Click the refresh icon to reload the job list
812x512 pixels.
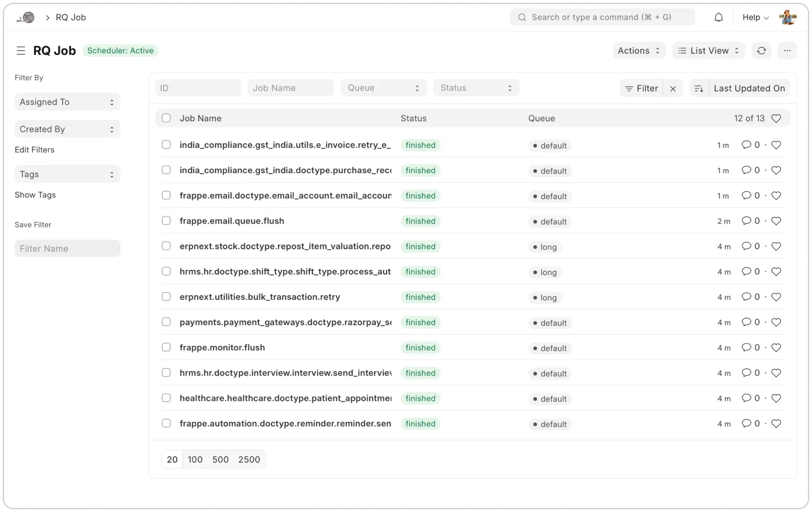pyautogui.click(x=761, y=50)
